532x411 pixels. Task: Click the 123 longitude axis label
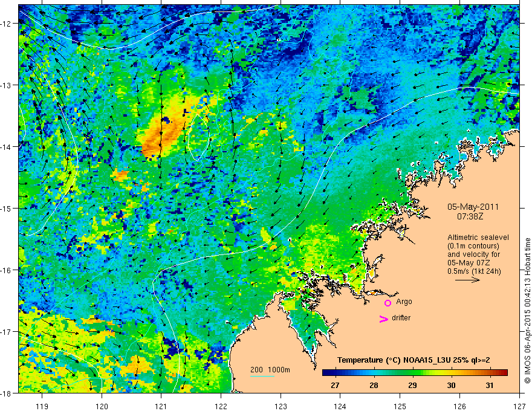[281, 406]
